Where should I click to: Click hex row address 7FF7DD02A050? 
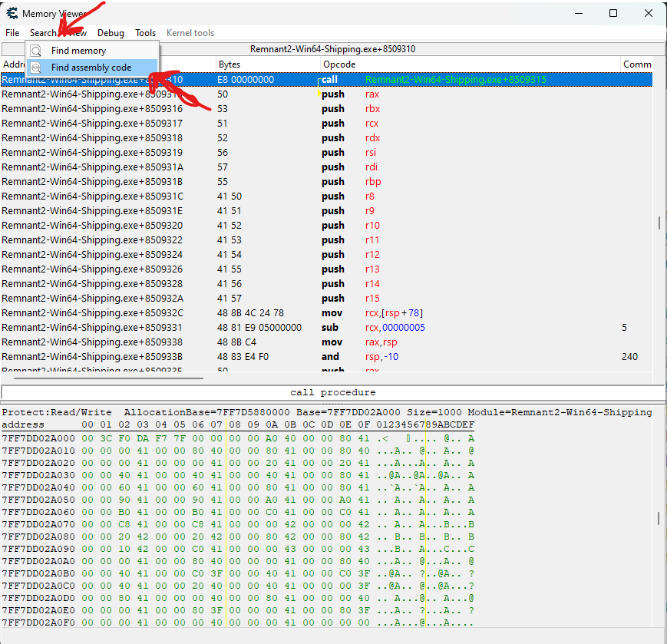38,500
